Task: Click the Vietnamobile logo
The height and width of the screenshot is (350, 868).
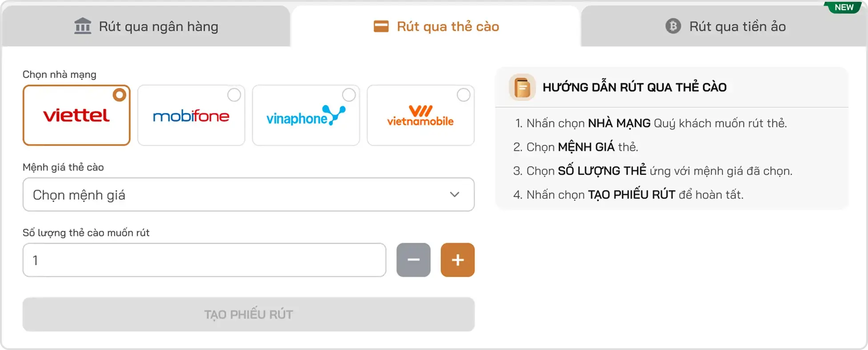Action: (x=420, y=116)
